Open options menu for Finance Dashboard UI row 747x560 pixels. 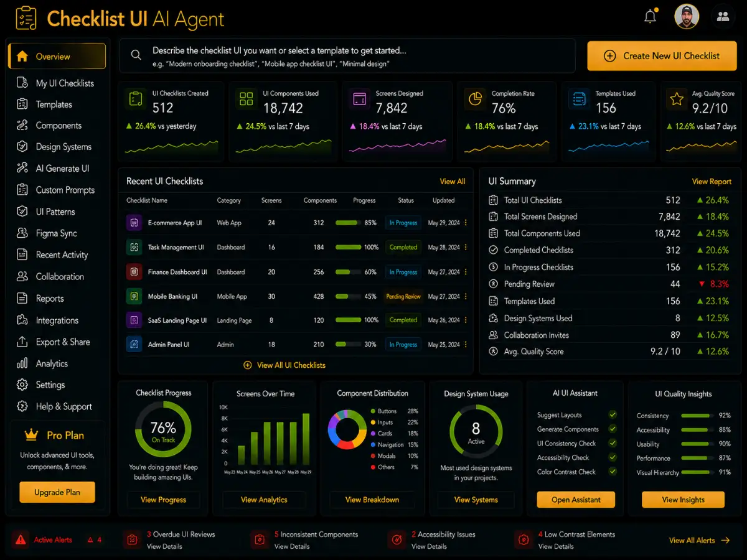(x=466, y=272)
